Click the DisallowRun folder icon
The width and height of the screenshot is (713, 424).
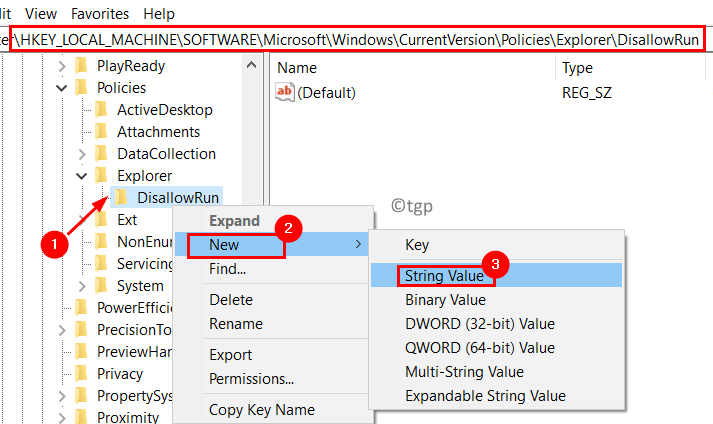click(x=121, y=197)
